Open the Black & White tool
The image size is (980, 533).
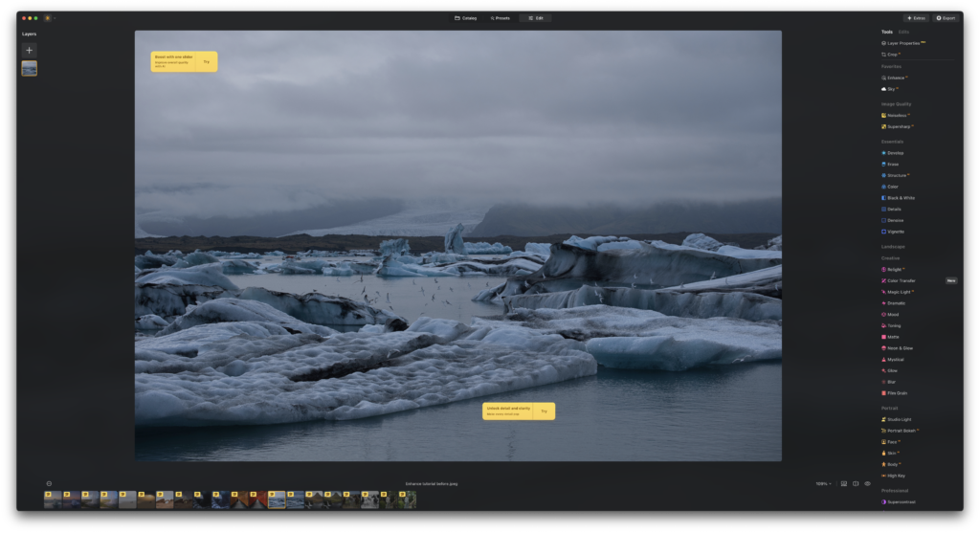[898, 197]
